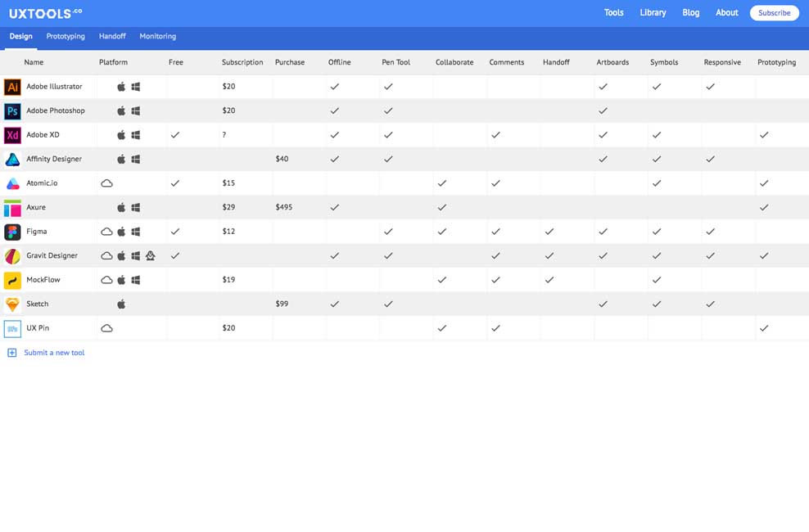Click the UXTOOLS.co site logo
Image resolution: width=809 pixels, height=532 pixels.
click(46, 13)
